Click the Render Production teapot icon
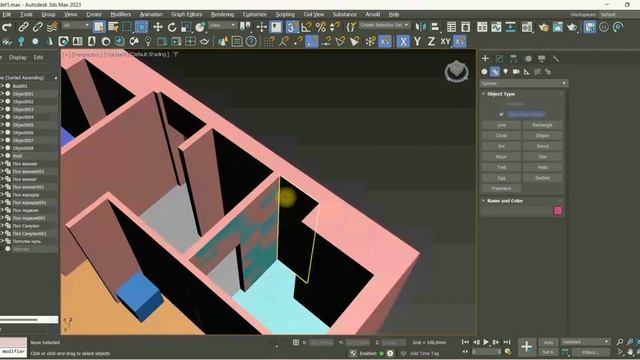 (x=572, y=27)
